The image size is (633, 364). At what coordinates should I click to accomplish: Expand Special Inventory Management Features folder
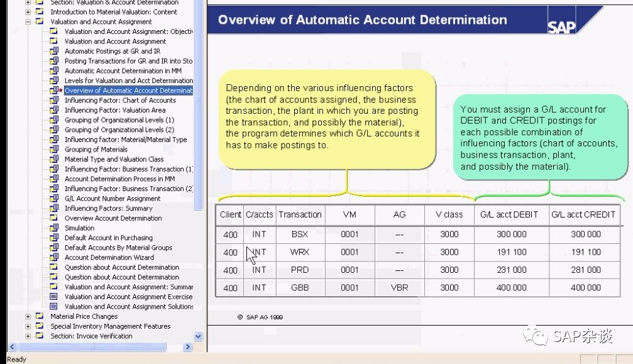point(28,326)
